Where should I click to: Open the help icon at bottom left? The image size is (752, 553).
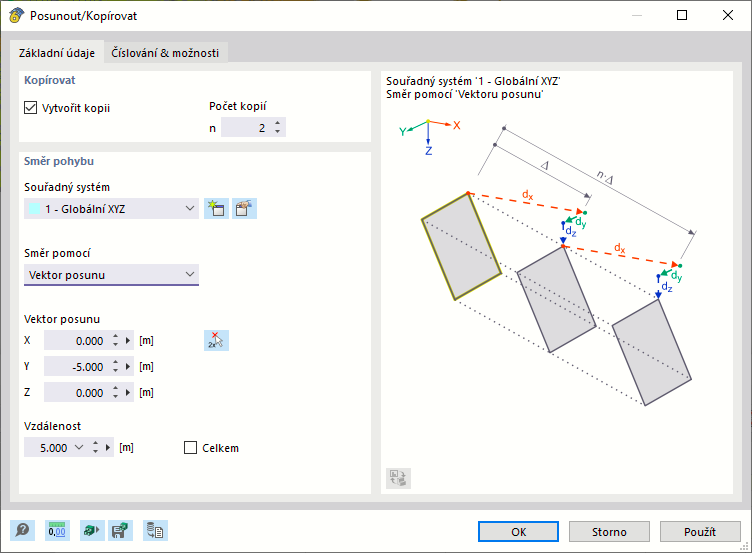click(x=23, y=530)
